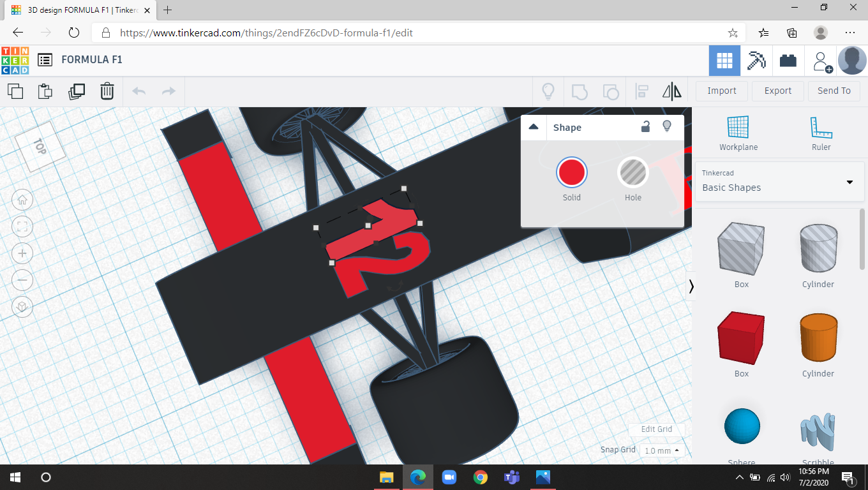Mirror the selected shape
868x490 pixels.
pyautogui.click(x=671, y=91)
